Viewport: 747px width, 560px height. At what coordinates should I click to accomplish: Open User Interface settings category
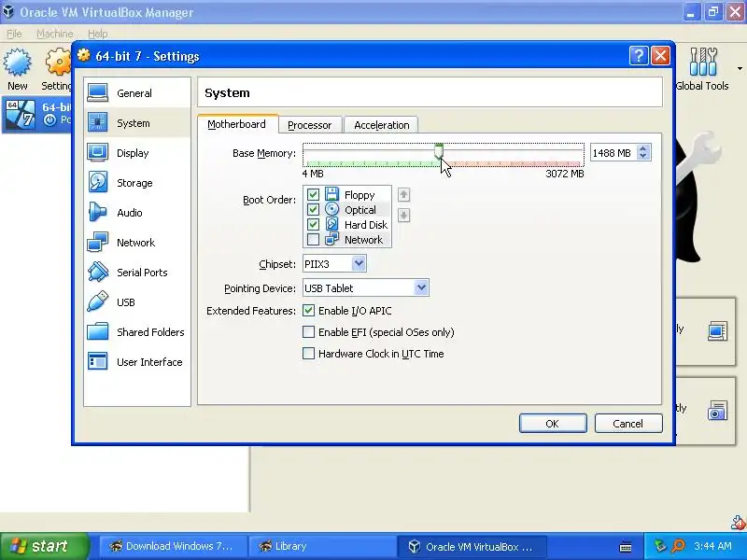137,362
